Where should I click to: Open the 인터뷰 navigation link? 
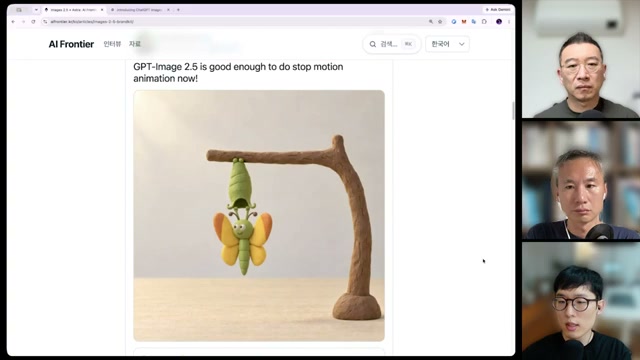[112, 44]
